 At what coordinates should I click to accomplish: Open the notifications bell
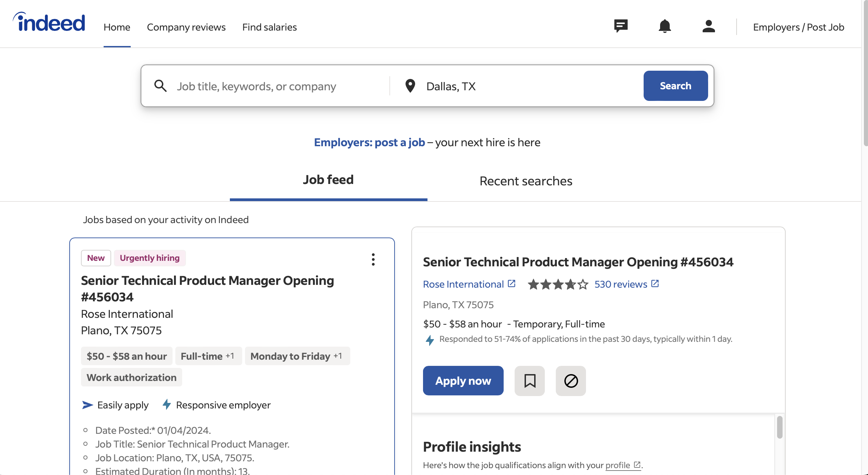665,26
